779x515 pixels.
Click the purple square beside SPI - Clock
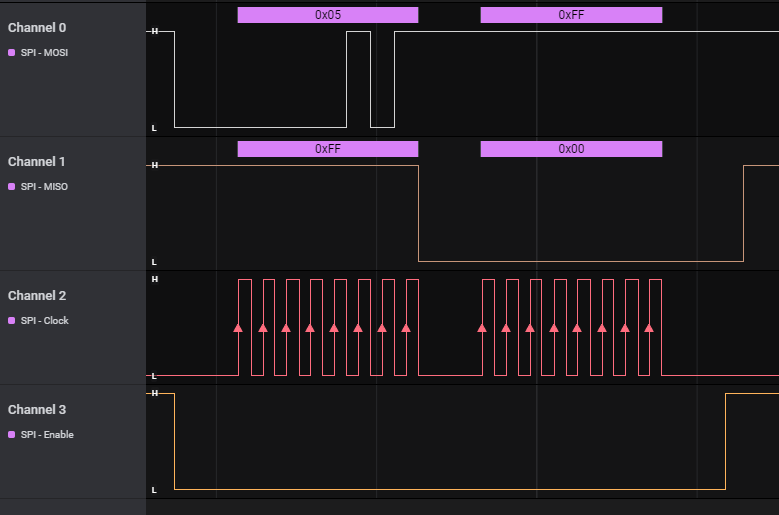pos(11,321)
